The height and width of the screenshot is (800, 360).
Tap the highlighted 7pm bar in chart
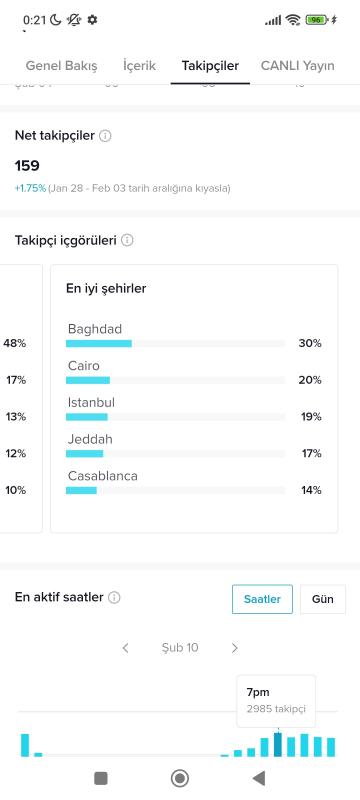(278, 744)
